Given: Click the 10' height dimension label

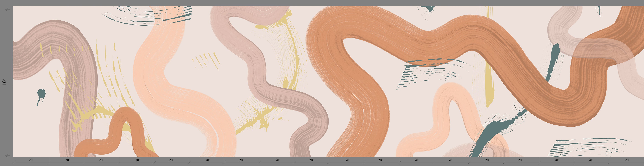Looking at the screenshot, I should point(4,82).
